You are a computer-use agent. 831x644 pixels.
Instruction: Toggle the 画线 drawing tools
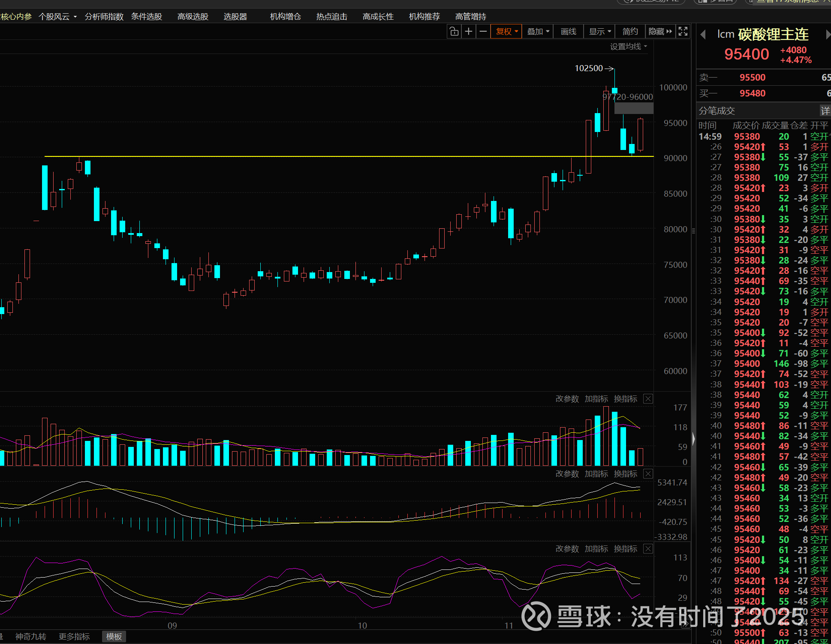pyautogui.click(x=568, y=31)
